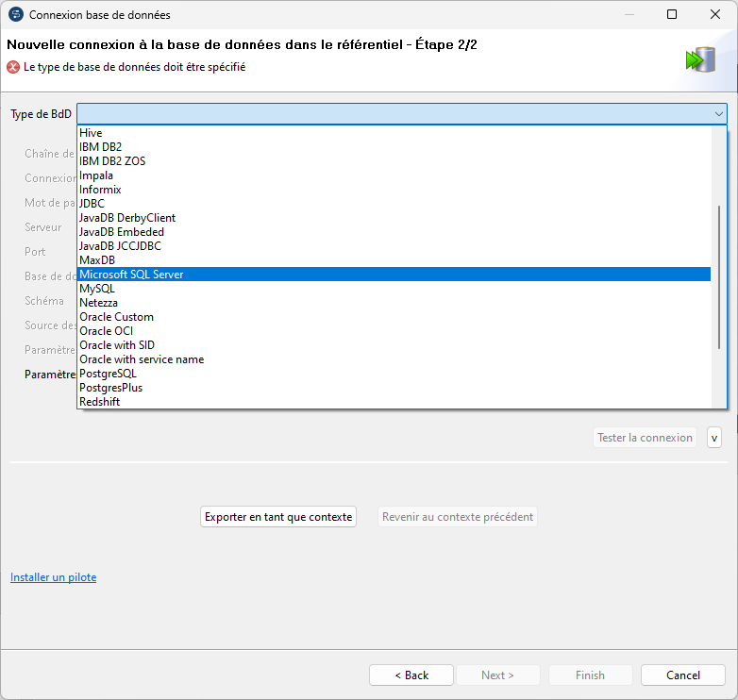738x700 pixels.
Task: Choose Oracle Custom option
Action: click(x=394, y=317)
